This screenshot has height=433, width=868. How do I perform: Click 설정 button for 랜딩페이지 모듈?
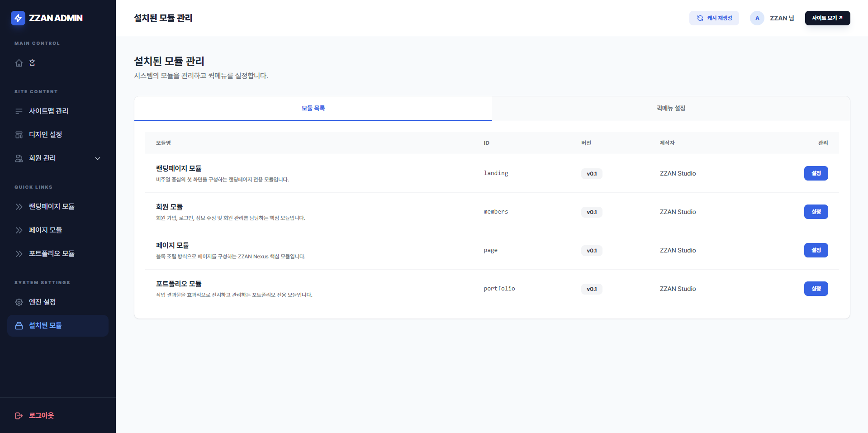(816, 173)
